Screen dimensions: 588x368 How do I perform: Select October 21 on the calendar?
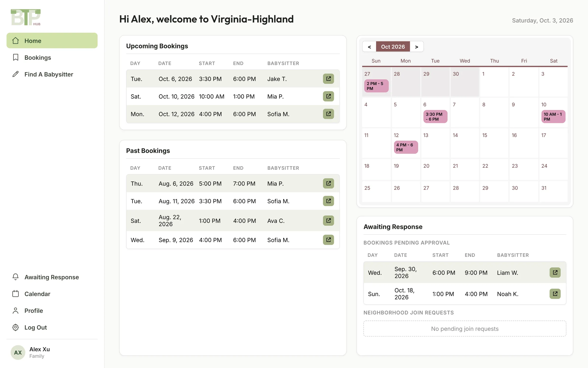point(465,169)
